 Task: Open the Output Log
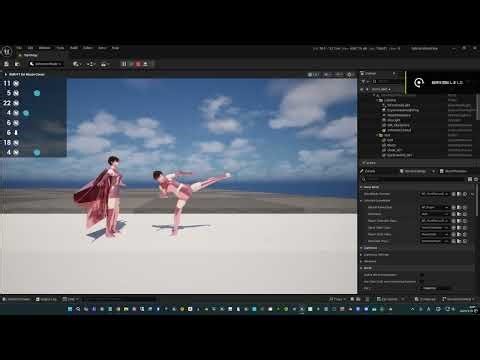point(46,299)
